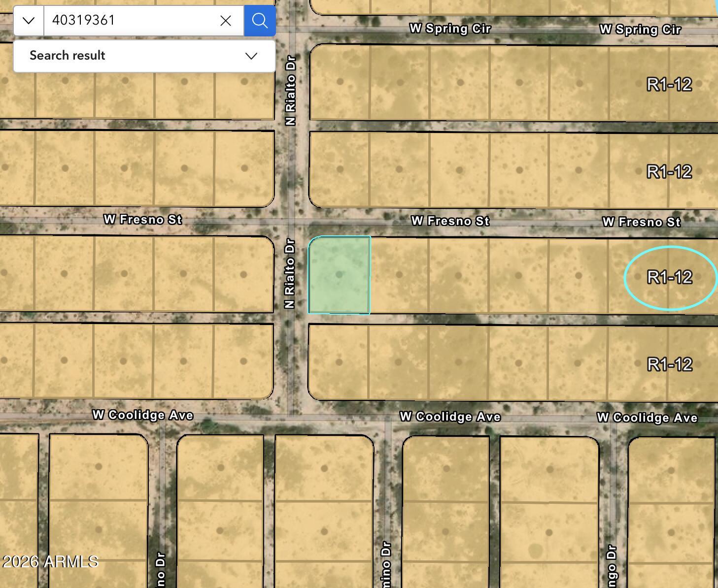Open the search type chevron dropdown
The width and height of the screenshot is (718, 588).
[x=28, y=21]
